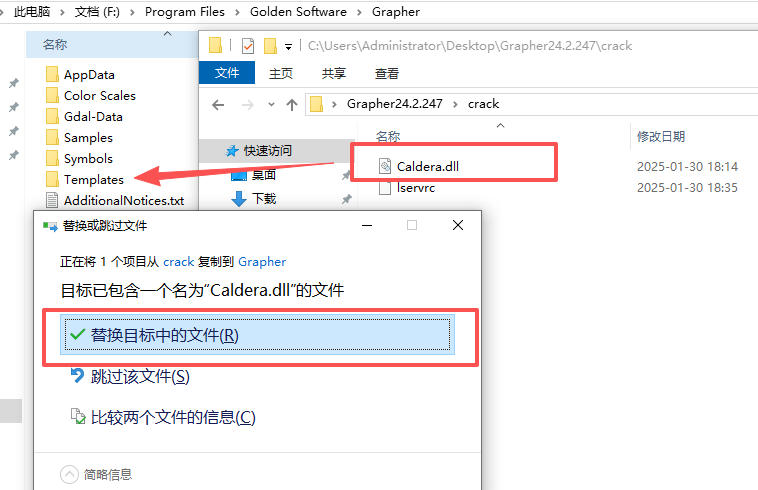
Task: Expand chevron after Grapher24.2.247 breadcrumb
Action: [x=455, y=104]
